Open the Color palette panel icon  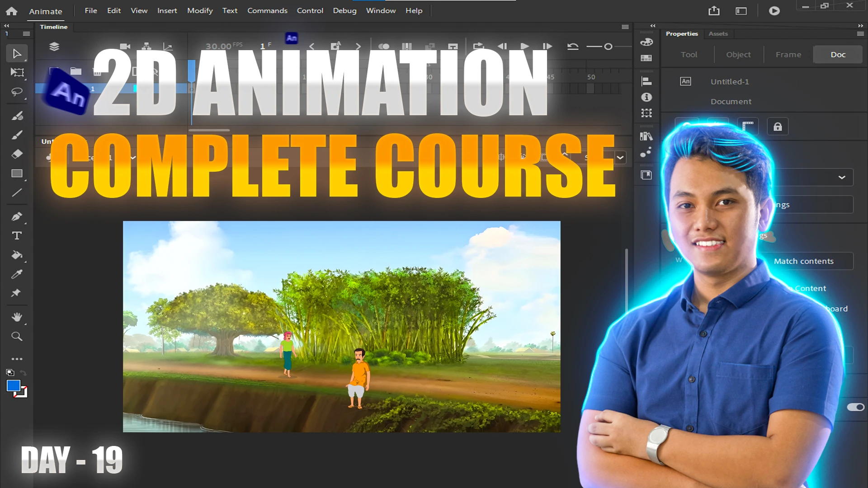[646, 42]
